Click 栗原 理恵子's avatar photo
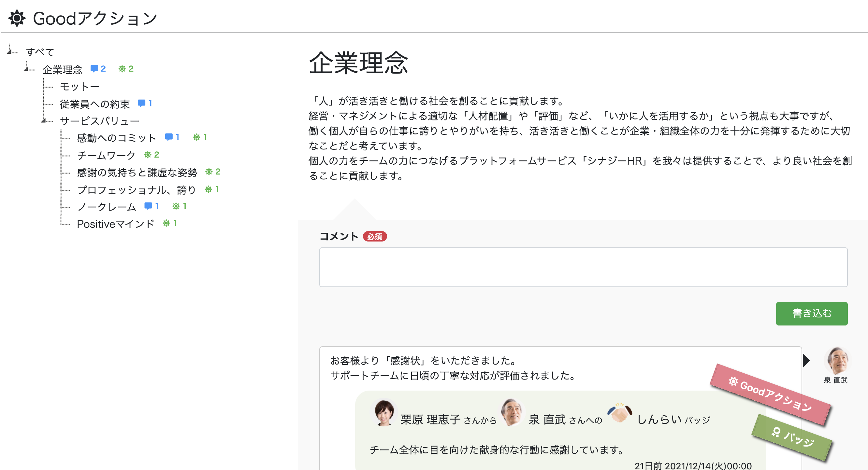This screenshot has width=868, height=470. click(x=383, y=413)
